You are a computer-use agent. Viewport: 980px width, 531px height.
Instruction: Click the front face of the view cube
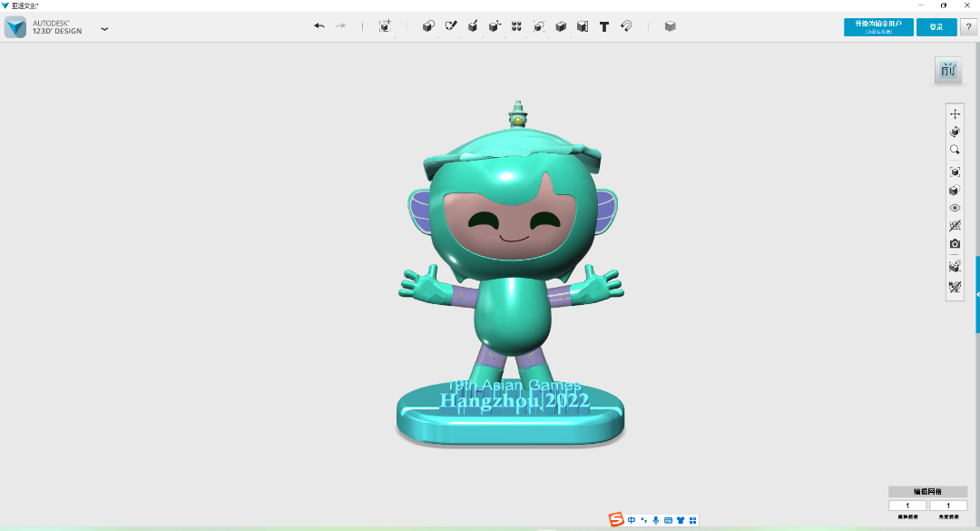coord(948,70)
